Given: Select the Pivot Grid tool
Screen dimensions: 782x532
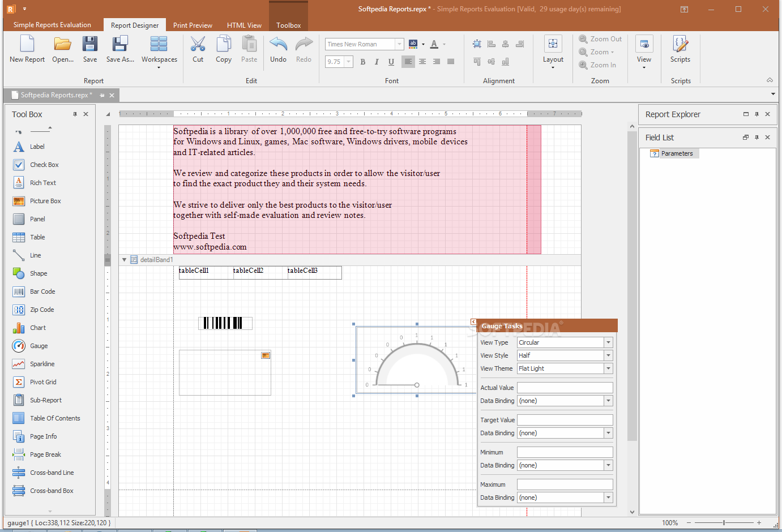Looking at the screenshot, I should coord(35,382).
